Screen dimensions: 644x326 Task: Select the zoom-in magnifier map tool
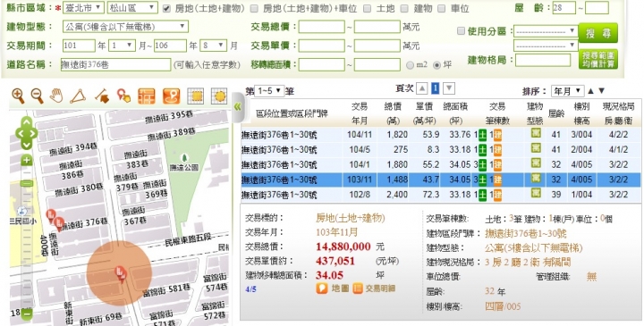[x=18, y=96]
